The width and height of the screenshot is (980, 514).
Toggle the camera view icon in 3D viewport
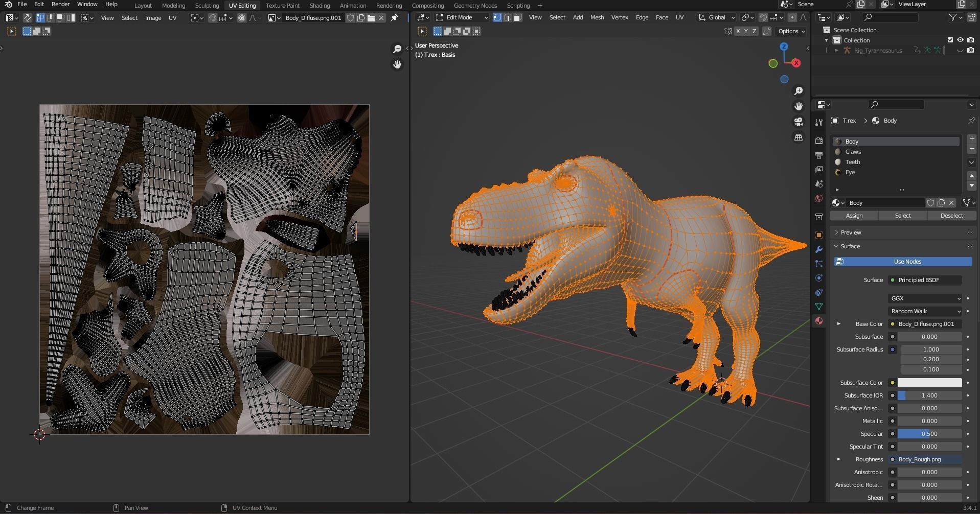click(x=799, y=122)
